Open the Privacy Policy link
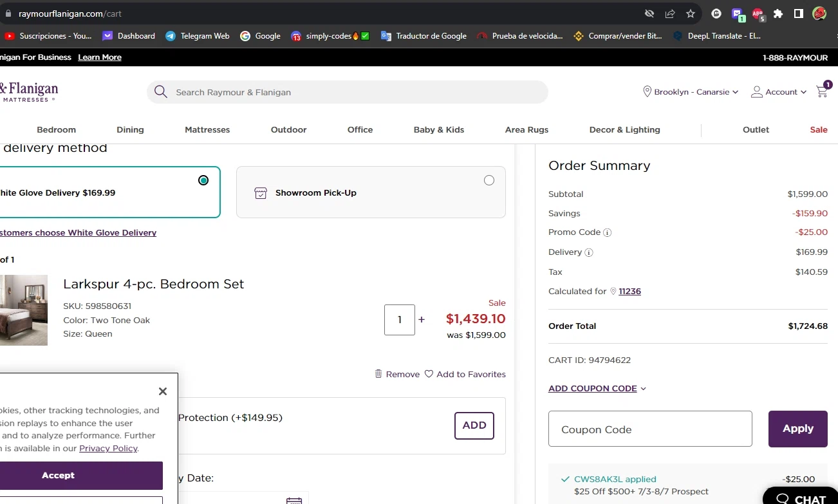Viewport: 838px width, 504px height. tap(108, 449)
